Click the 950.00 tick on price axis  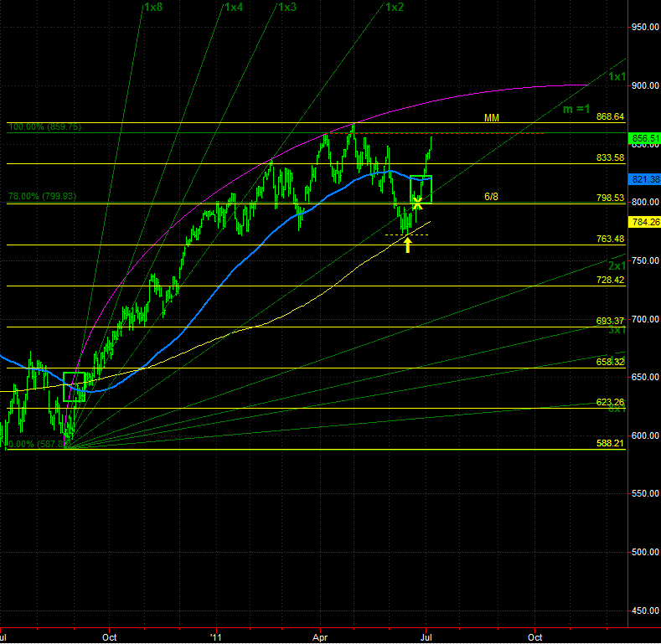click(x=644, y=28)
